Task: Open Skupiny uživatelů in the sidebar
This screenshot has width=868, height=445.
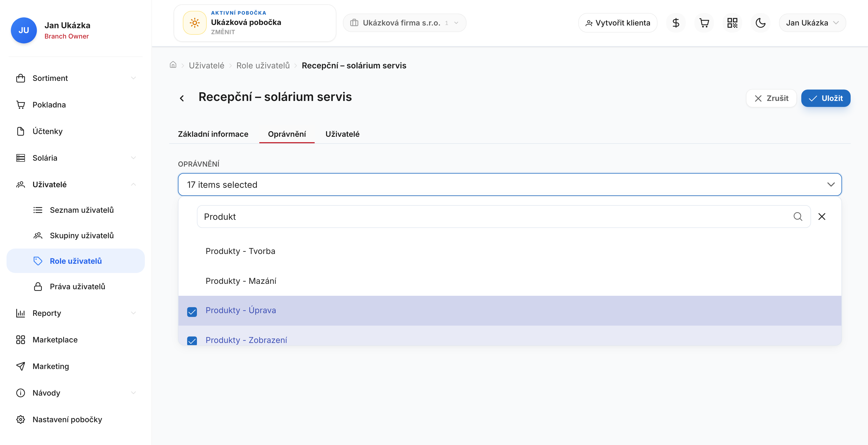Action: [x=76, y=236]
